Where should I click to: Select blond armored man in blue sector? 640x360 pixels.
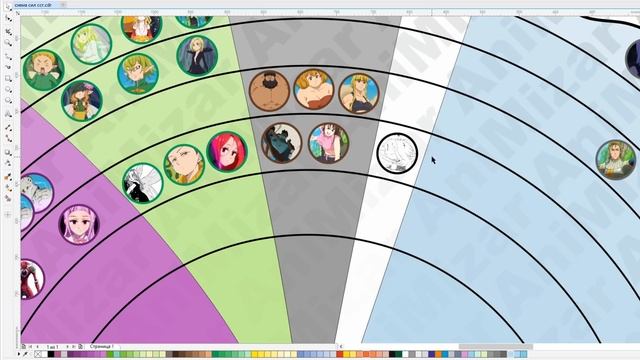(616, 160)
